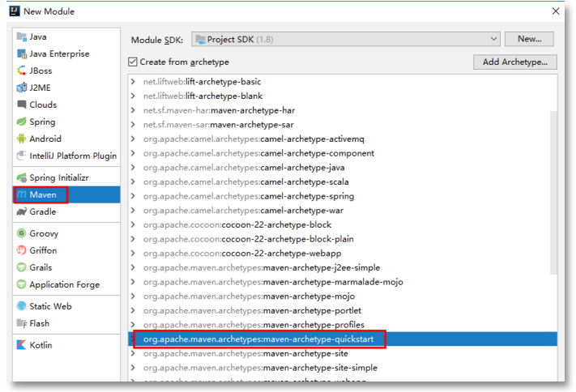Click the Griffon icon
This screenshot has width=576, height=392.
click(x=22, y=250)
